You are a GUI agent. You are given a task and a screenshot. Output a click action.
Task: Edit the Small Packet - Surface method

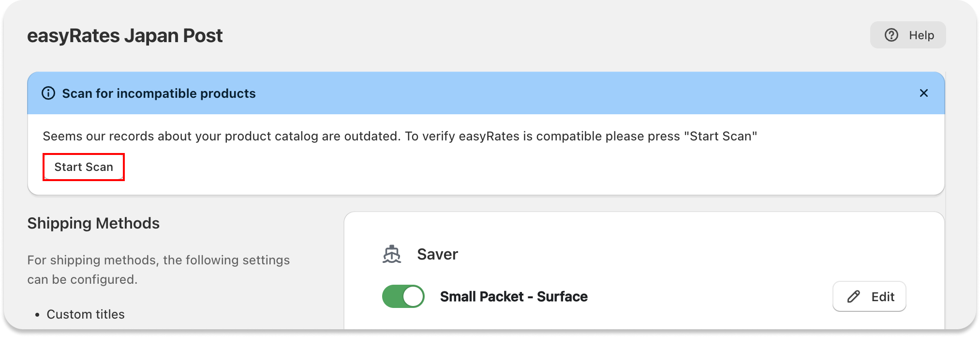(x=869, y=296)
